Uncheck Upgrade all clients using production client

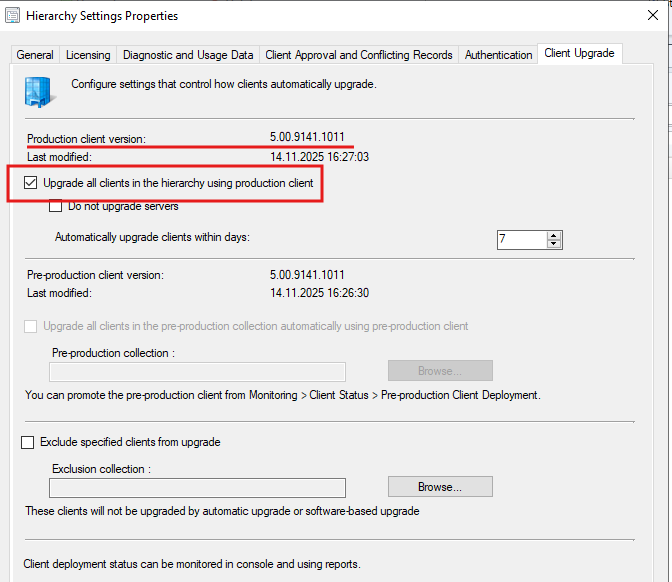coord(31,183)
